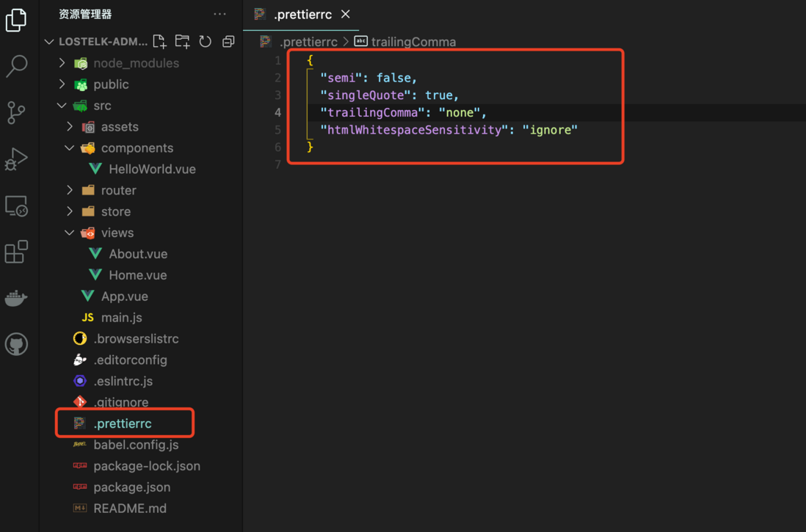Open package-lock.json file
This screenshot has width=806, height=532.
pyautogui.click(x=147, y=466)
